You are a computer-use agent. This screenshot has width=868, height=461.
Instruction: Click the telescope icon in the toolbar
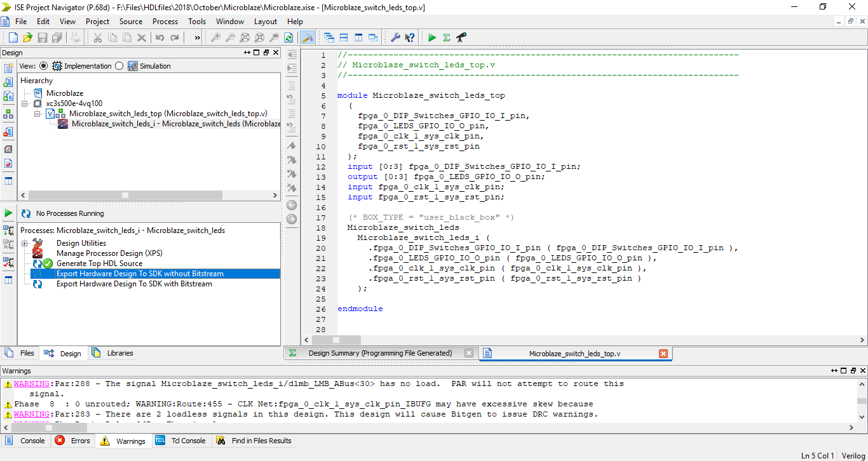tap(461, 37)
